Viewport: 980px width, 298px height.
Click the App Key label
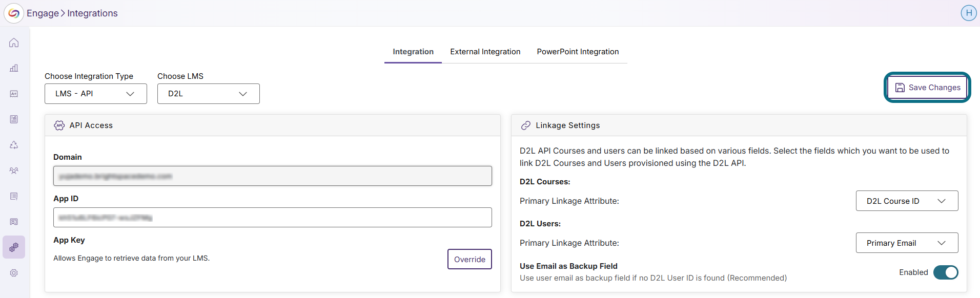pyautogui.click(x=69, y=240)
